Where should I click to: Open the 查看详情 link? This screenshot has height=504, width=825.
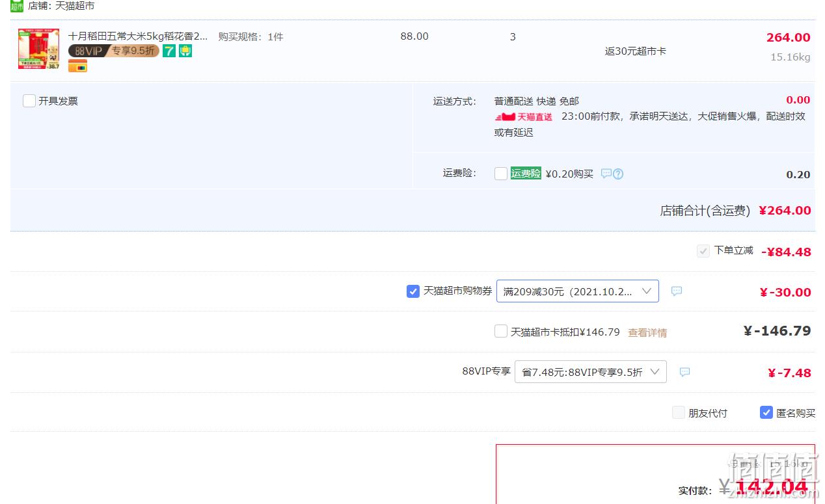pos(647,332)
